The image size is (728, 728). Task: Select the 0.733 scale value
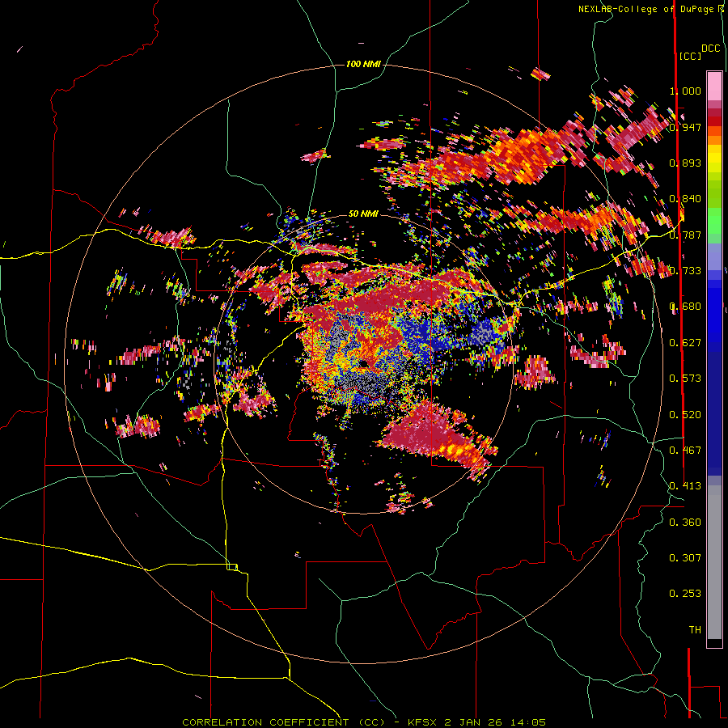coord(685,270)
